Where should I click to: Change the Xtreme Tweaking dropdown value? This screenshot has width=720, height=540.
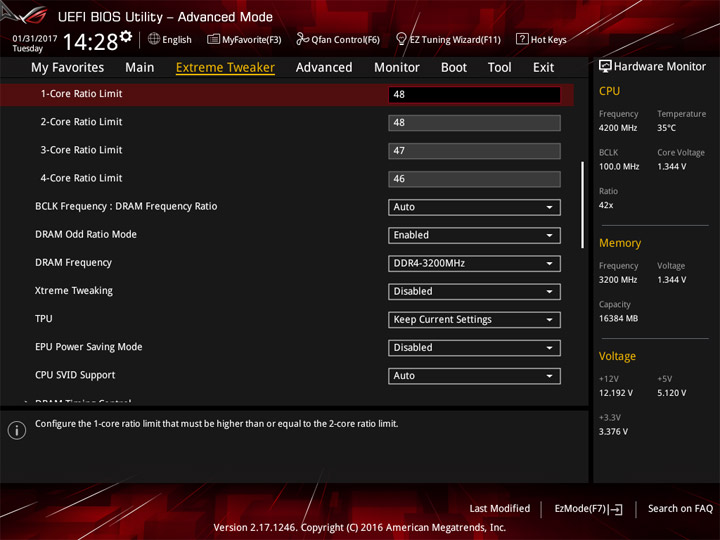pos(474,292)
